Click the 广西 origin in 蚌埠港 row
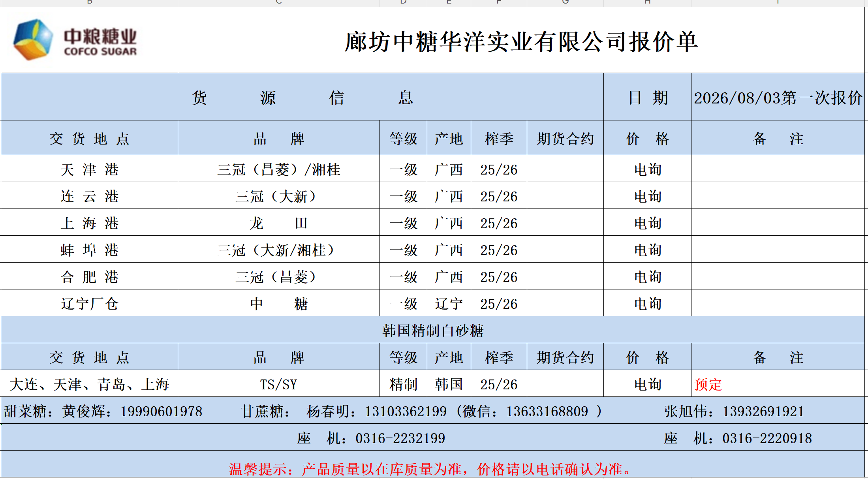This screenshot has width=868, height=479. click(x=449, y=250)
